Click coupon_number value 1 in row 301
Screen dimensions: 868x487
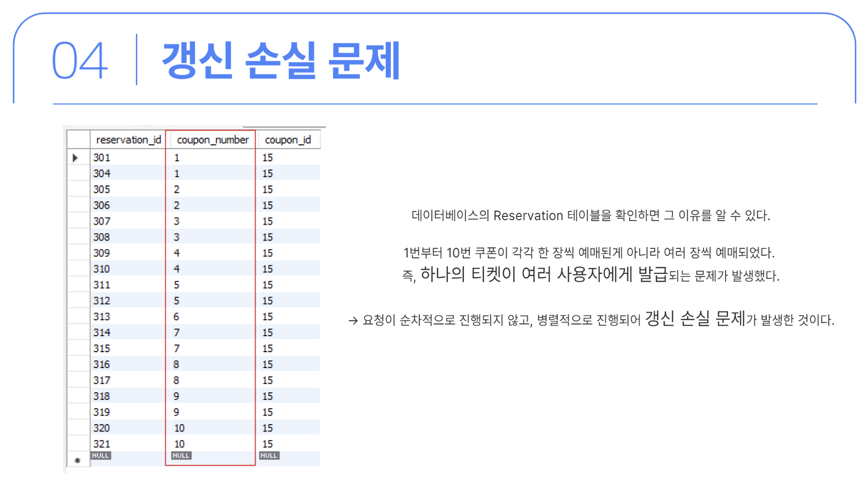176,158
